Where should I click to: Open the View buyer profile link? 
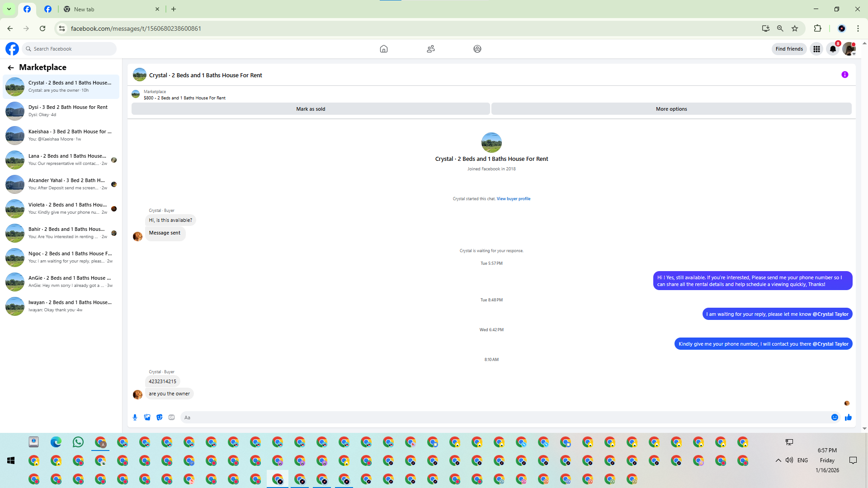pyautogui.click(x=513, y=199)
